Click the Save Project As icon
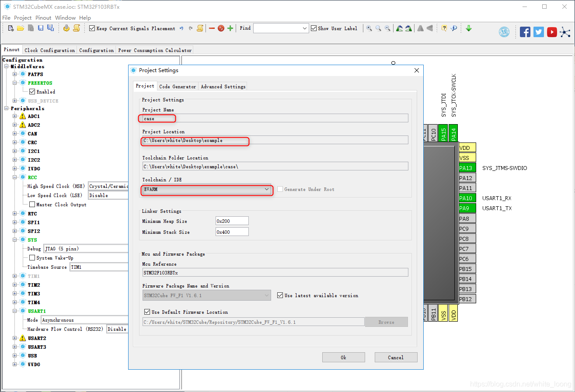This screenshot has height=392, width=575. point(50,28)
